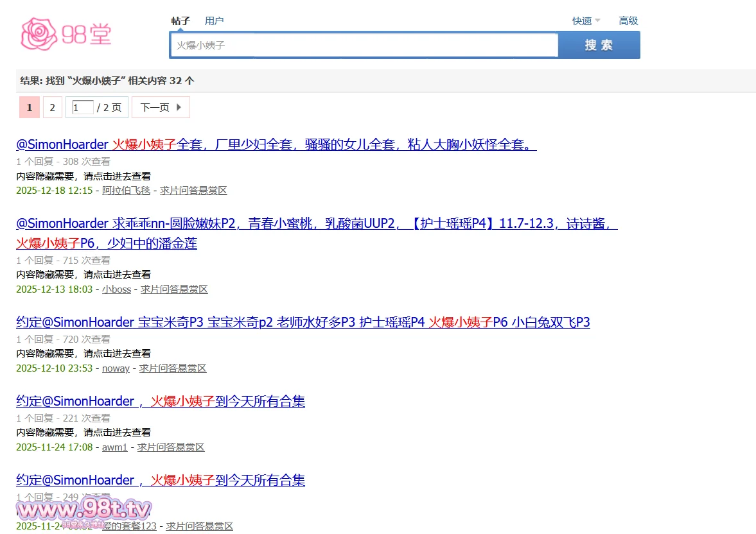Open author profile 阿拉伯飞毯
Screen dimensions: 756x534
[x=126, y=191]
